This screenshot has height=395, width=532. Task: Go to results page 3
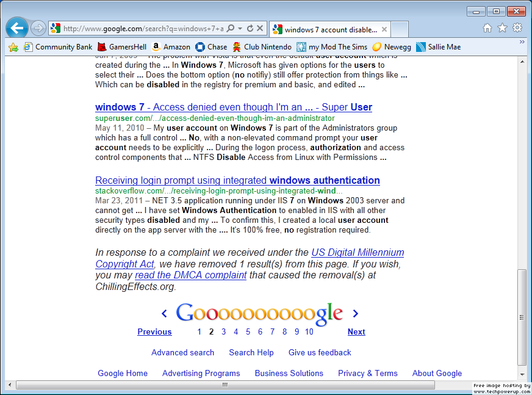pos(223,332)
